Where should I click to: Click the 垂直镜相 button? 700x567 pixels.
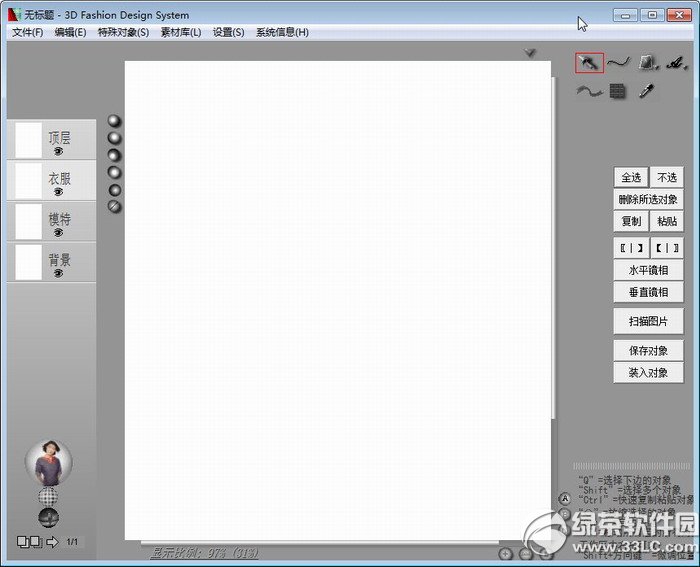pos(648,292)
